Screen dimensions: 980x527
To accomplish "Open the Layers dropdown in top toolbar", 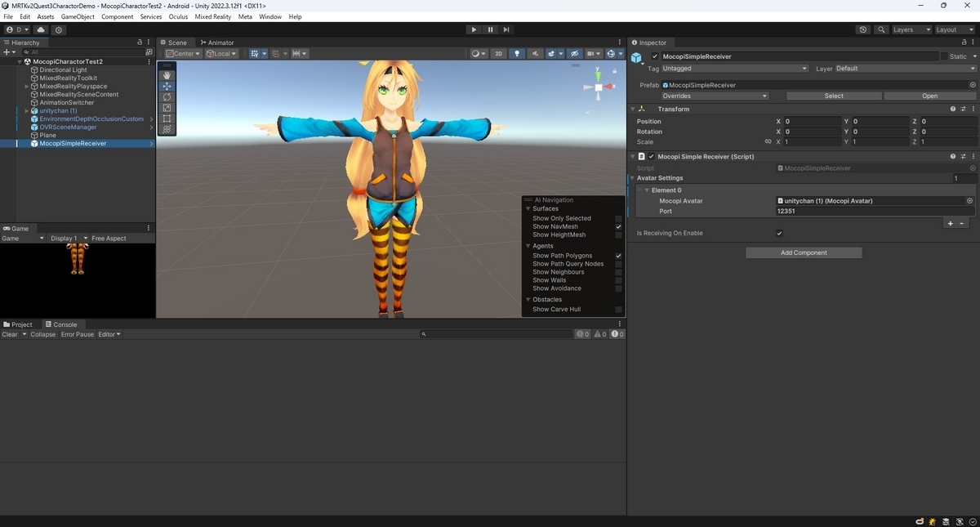I will click(x=911, y=29).
